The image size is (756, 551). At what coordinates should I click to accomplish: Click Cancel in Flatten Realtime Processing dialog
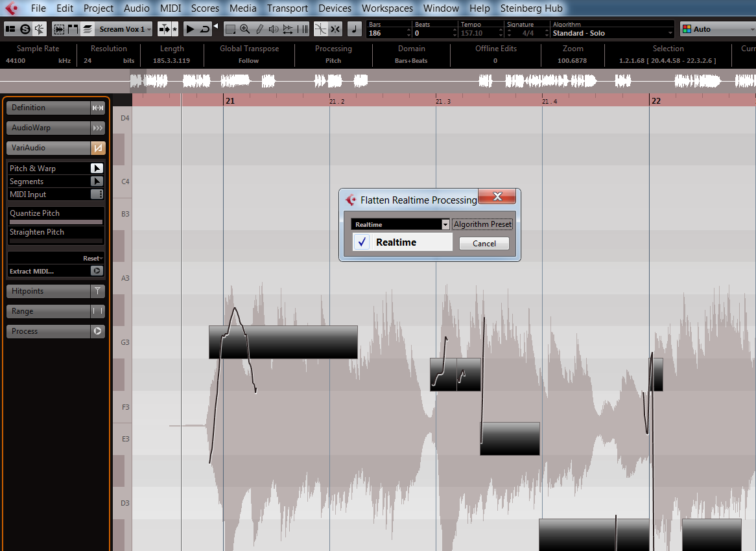click(x=484, y=244)
